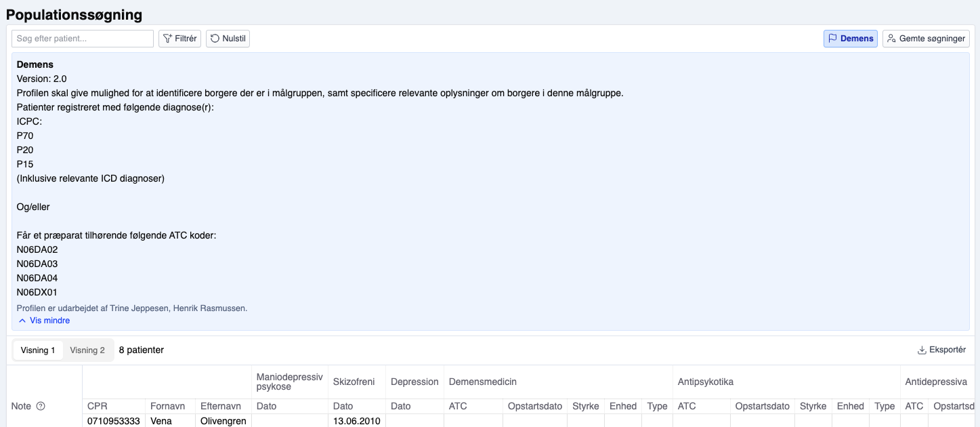Click the Nulstil reset arrow icon
The width and height of the screenshot is (980, 427).
(215, 39)
